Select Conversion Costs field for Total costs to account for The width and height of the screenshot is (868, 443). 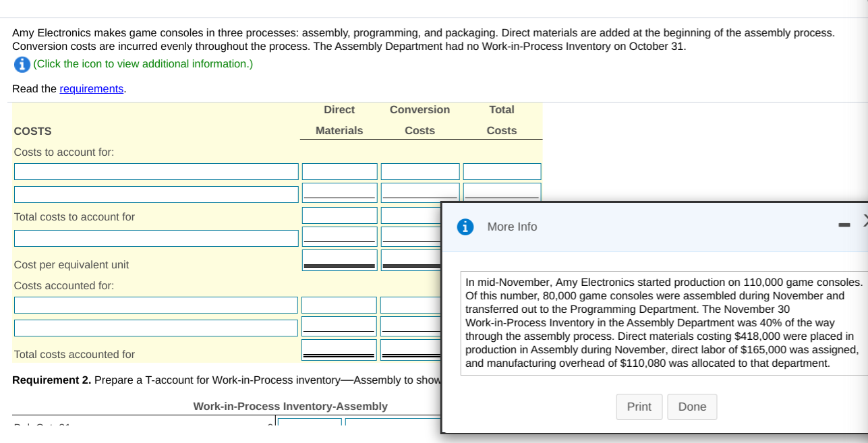click(411, 215)
